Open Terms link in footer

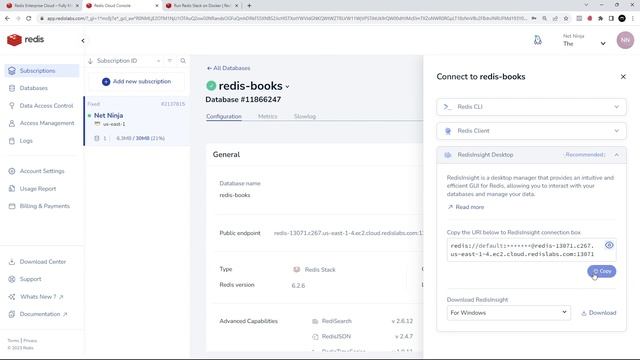tap(13, 340)
